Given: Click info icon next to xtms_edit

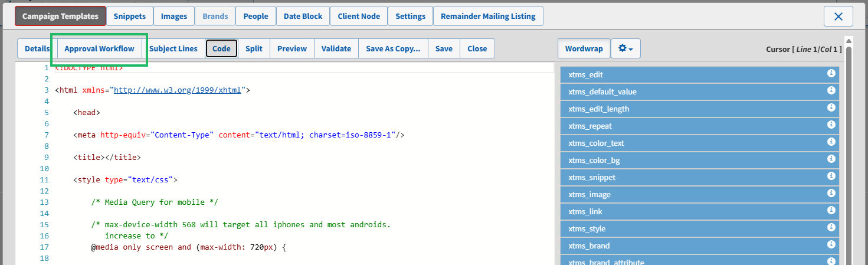Looking at the screenshot, I should (831, 74).
